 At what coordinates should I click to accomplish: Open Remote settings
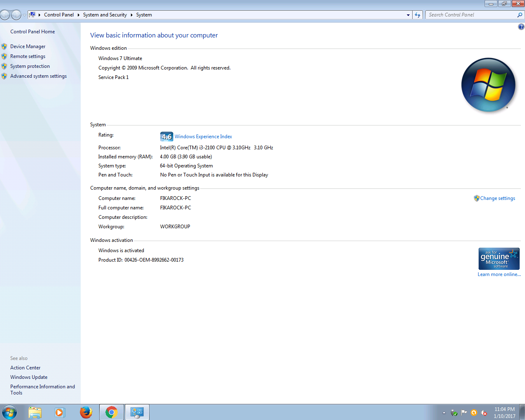pos(28,56)
